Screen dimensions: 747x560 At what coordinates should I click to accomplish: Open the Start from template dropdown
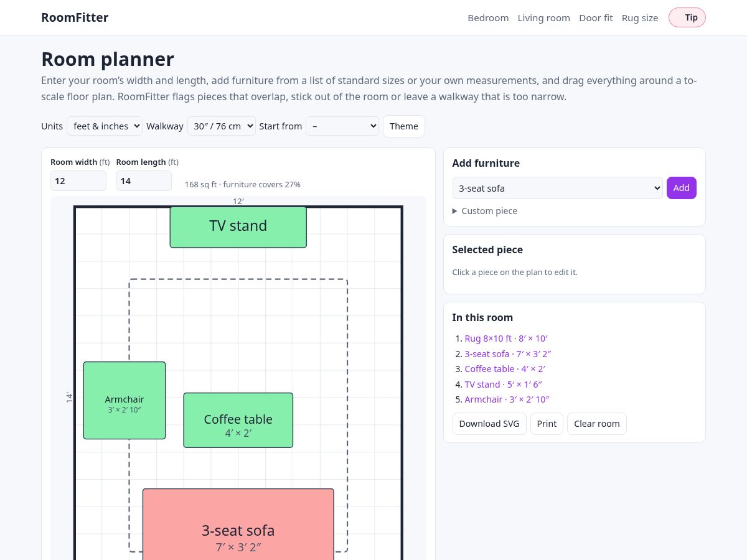(x=342, y=126)
